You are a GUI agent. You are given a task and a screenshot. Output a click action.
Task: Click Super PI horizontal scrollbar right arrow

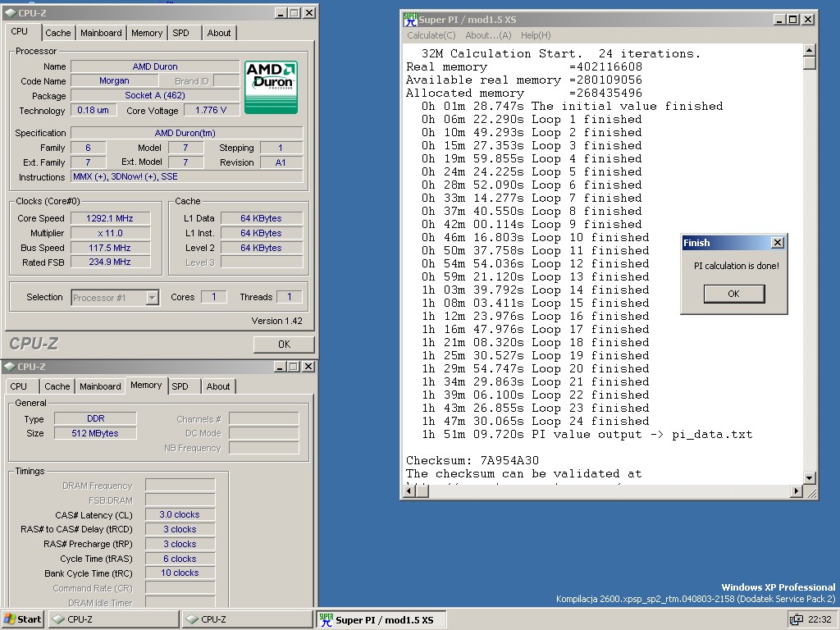tap(796, 491)
